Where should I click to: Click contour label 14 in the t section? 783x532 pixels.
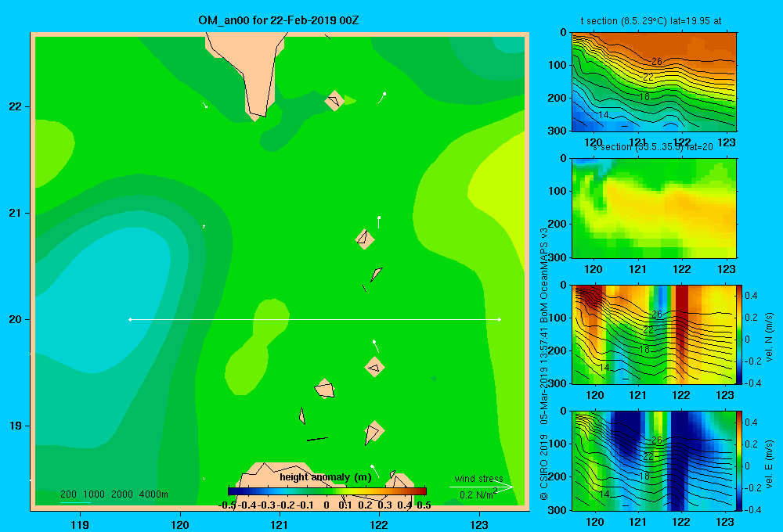click(x=603, y=115)
